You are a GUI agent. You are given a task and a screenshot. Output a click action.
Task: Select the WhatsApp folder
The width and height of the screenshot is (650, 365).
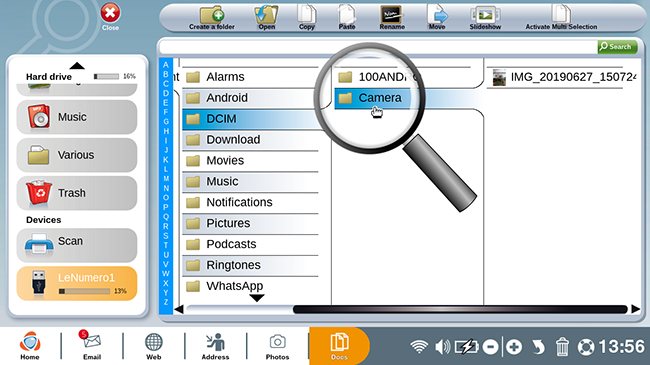[250, 286]
